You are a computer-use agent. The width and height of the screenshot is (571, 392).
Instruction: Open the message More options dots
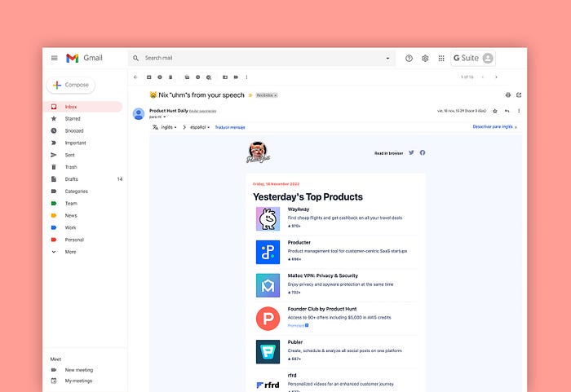click(519, 111)
